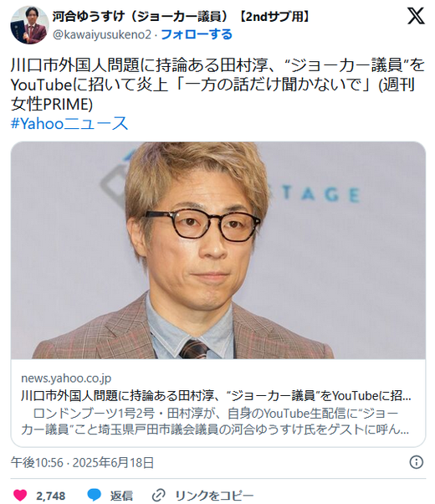The width and height of the screenshot is (435, 504).
Task: Click the heart like icon
Action: (20, 496)
